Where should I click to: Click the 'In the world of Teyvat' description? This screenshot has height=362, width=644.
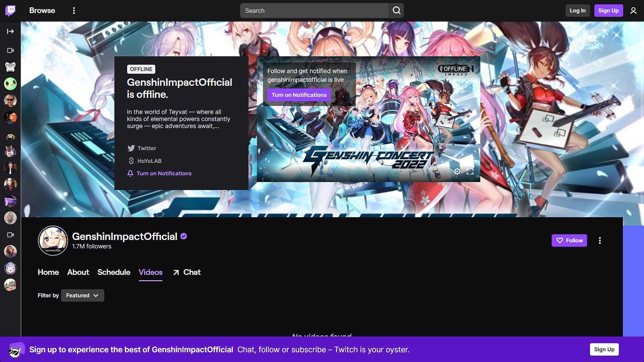click(178, 119)
